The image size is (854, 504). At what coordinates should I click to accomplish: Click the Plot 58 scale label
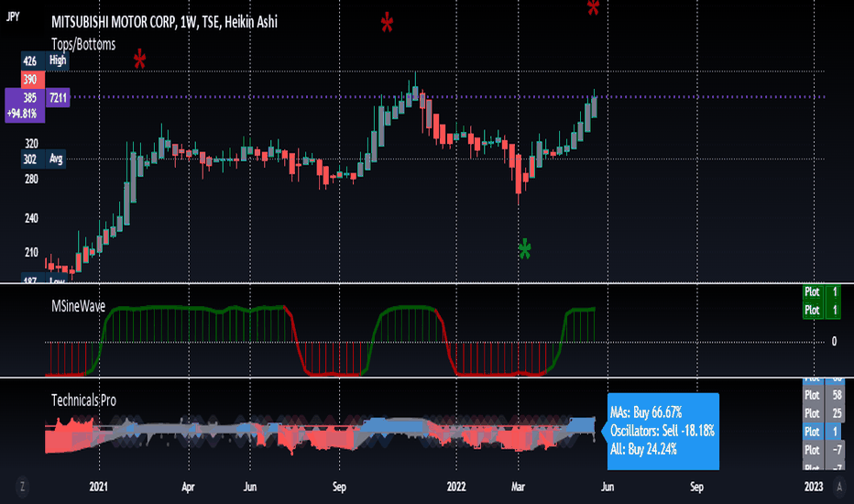pos(824,394)
